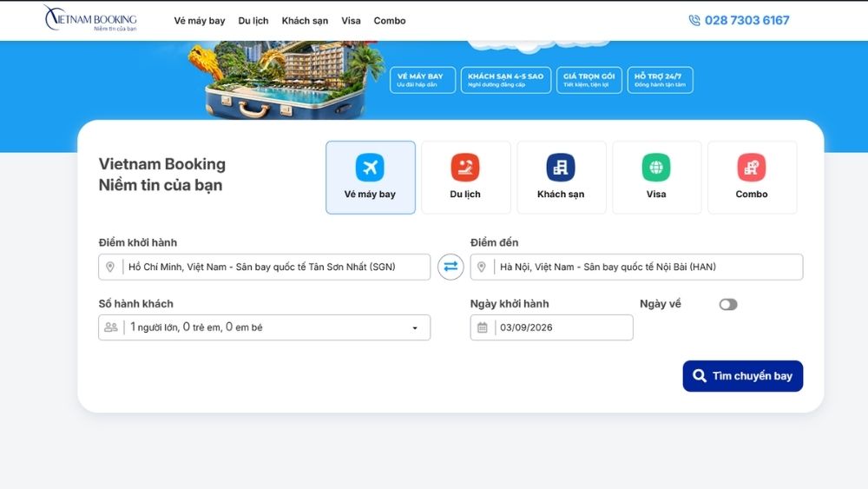Open the Số hành khách passenger dropdown
868x489 pixels.
[x=264, y=327]
